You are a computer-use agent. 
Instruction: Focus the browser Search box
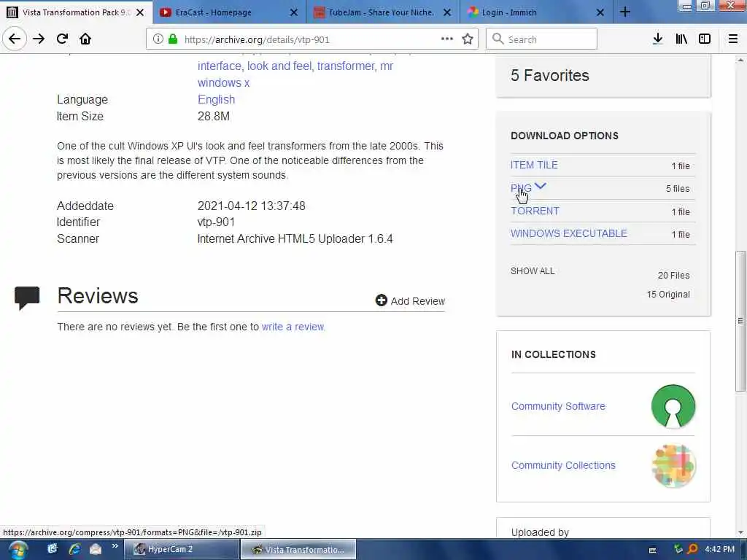click(541, 39)
